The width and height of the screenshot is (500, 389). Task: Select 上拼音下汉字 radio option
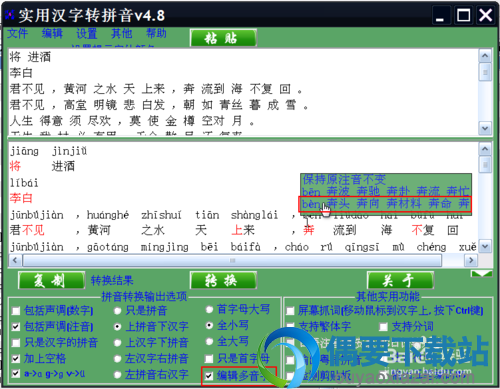pyautogui.click(x=117, y=327)
